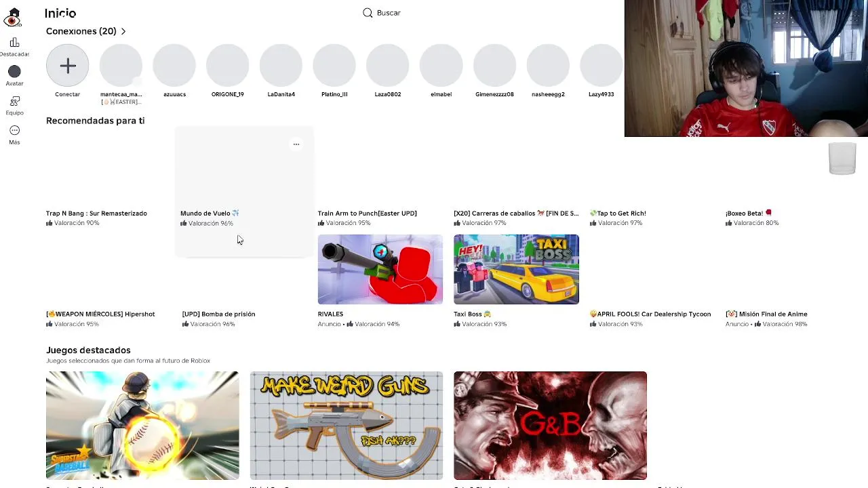Click the RIVALES game thumbnail
This screenshot has height=488, width=868.
pyautogui.click(x=380, y=269)
